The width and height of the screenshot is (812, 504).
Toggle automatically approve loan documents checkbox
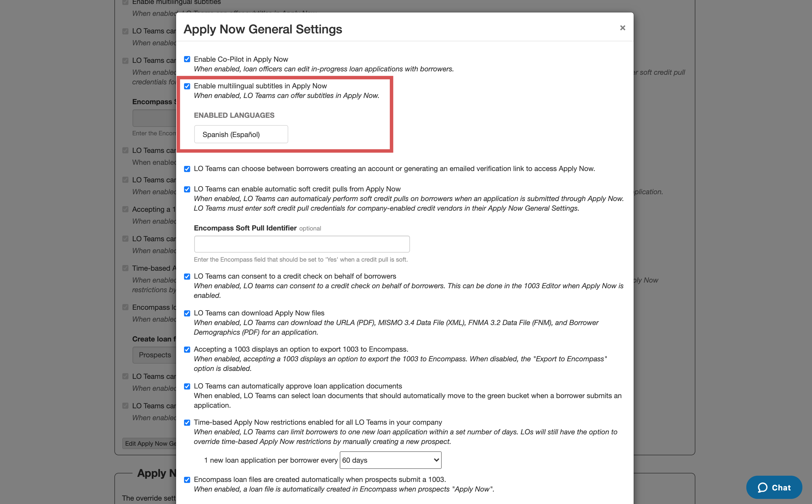click(187, 386)
